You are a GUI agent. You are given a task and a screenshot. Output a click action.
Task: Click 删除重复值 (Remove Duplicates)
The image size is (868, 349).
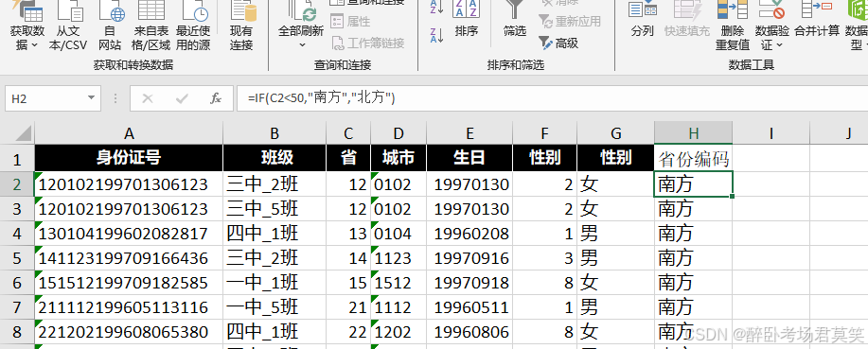pos(733,26)
